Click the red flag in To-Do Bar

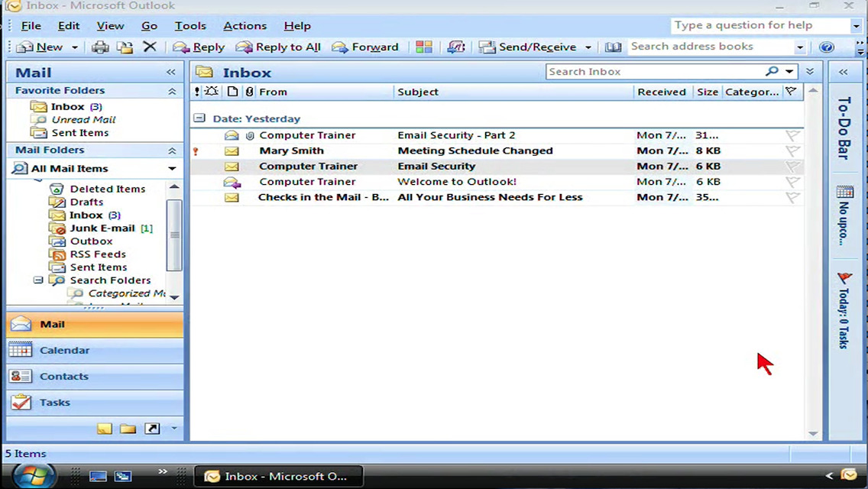(844, 277)
